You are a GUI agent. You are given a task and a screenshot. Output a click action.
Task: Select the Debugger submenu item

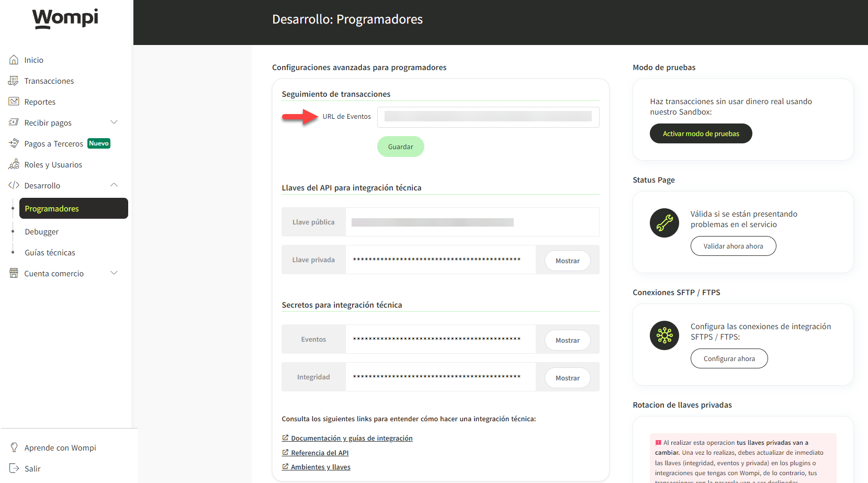pos(42,232)
